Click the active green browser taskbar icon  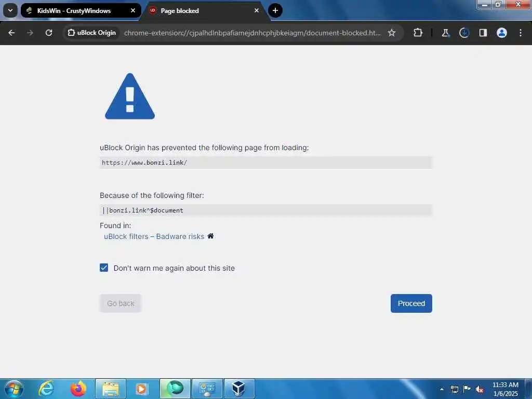175,389
